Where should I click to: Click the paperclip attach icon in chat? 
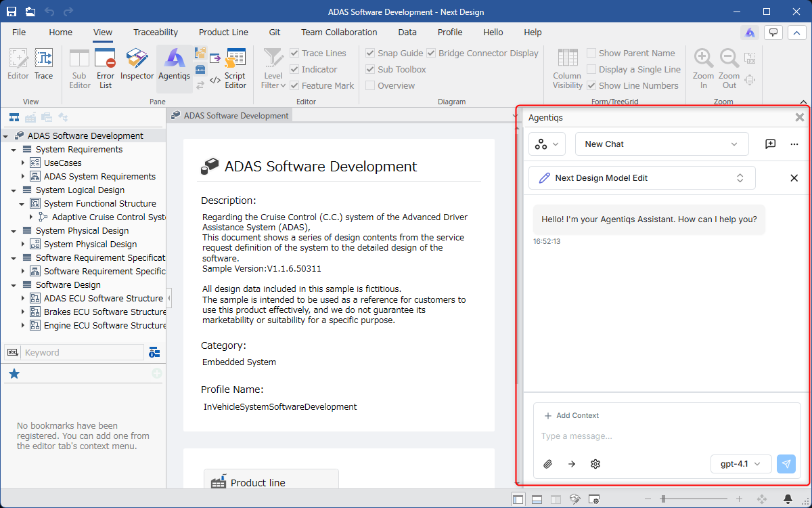pyautogui.click(x=548, y=464)
